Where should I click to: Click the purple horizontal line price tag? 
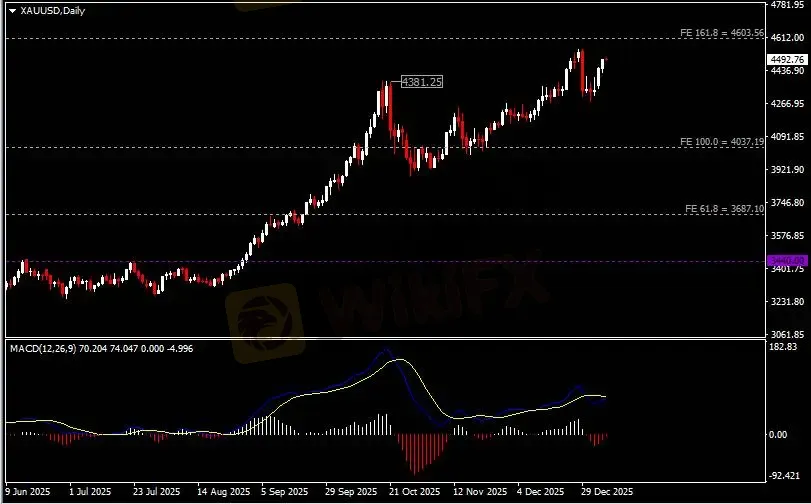click(x=787, y=260)
